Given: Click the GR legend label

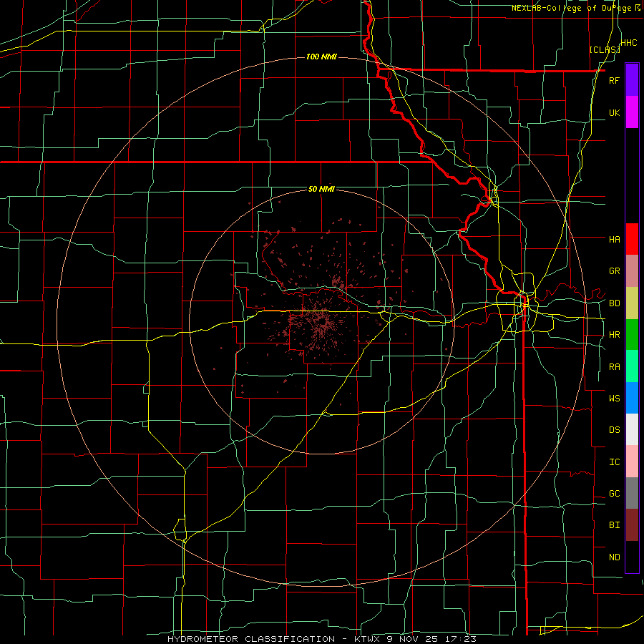Looking at the screenshot, I should pos(614,271).
